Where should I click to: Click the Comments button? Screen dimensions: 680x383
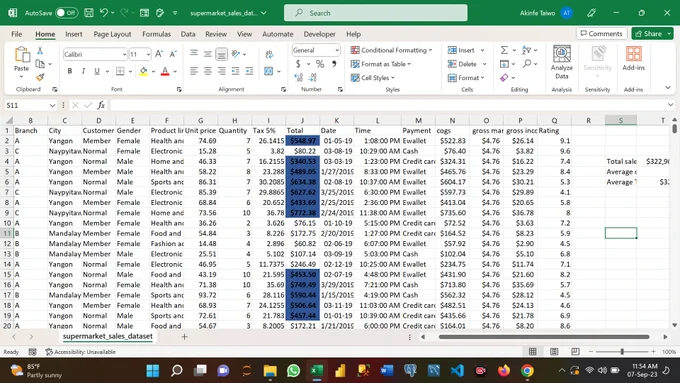(602, 33)
